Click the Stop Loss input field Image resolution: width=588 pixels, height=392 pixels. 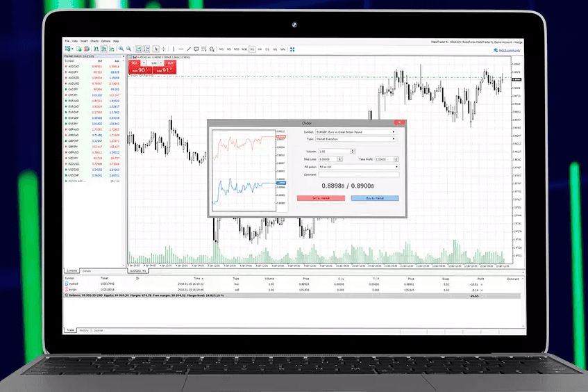328,159
